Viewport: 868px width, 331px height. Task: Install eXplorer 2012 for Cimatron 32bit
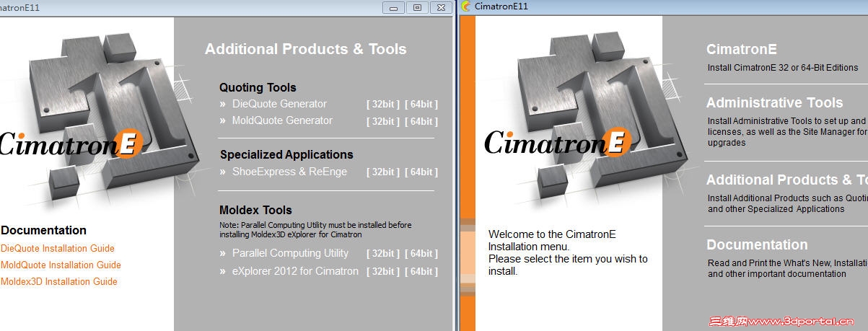pos(382,271)
